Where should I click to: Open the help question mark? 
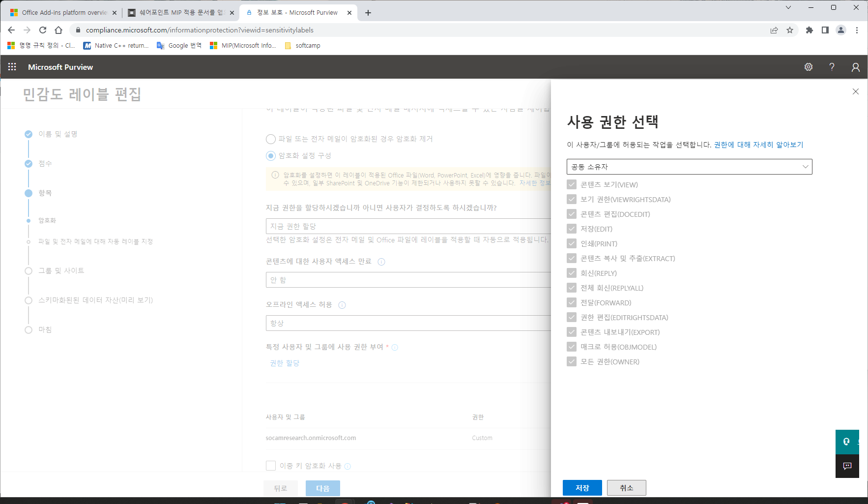pyautogui.click(x=832, y=67)
